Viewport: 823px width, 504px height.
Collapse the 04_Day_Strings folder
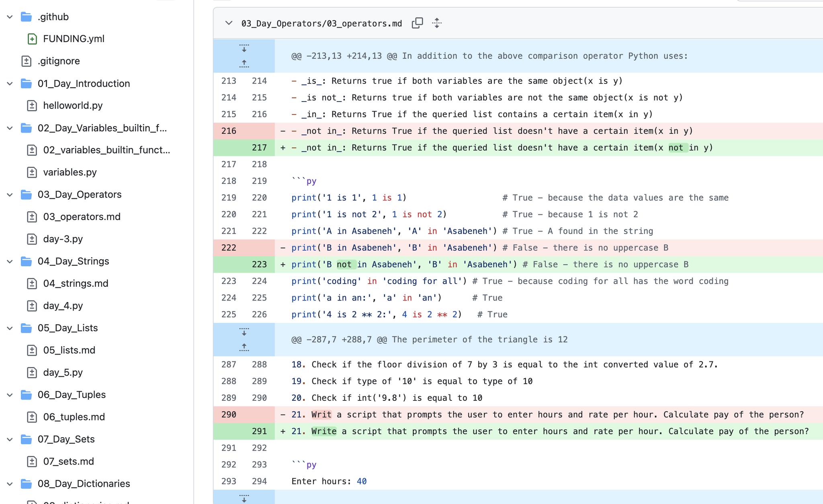10,261
